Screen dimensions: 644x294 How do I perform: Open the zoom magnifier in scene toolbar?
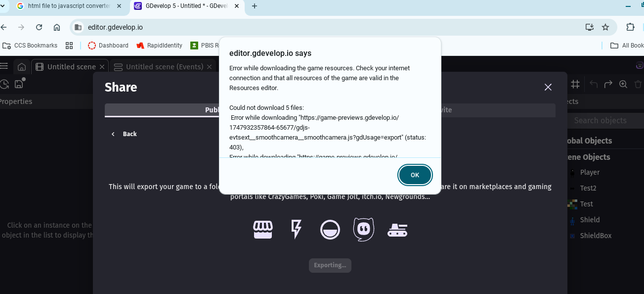coord(623,85)
